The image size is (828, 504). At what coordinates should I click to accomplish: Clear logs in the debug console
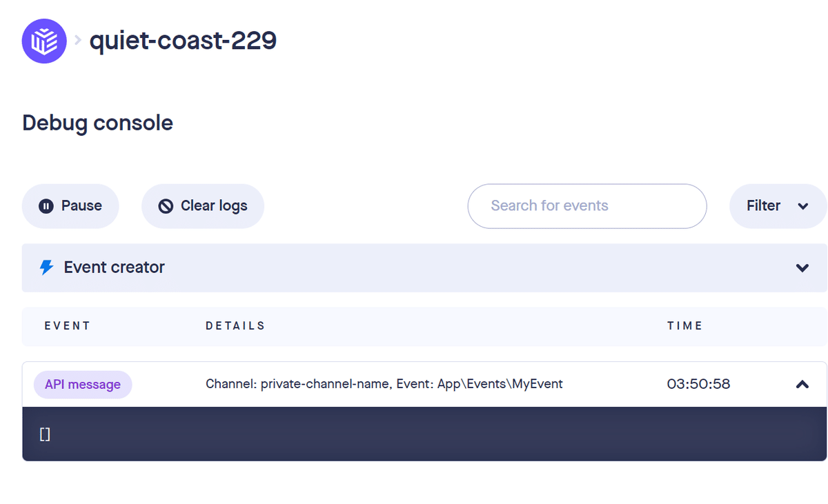203,206
